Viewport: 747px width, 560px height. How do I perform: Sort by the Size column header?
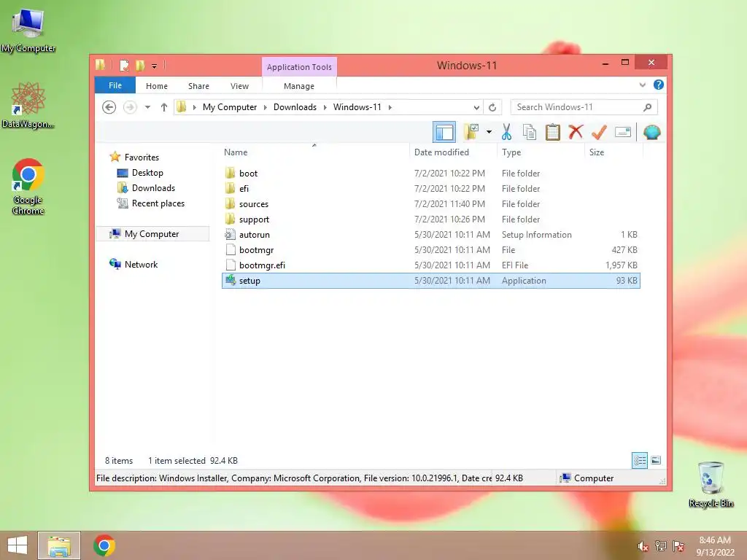click(x=614, y=152)
